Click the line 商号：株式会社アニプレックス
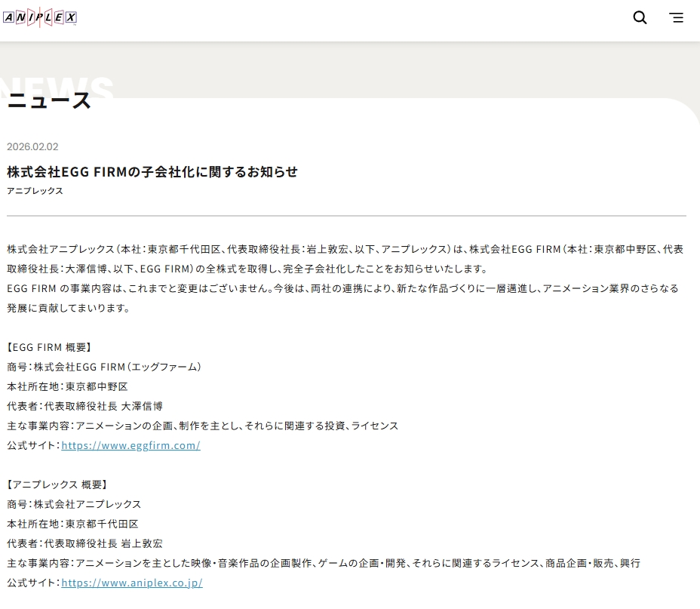 point(74,504)
